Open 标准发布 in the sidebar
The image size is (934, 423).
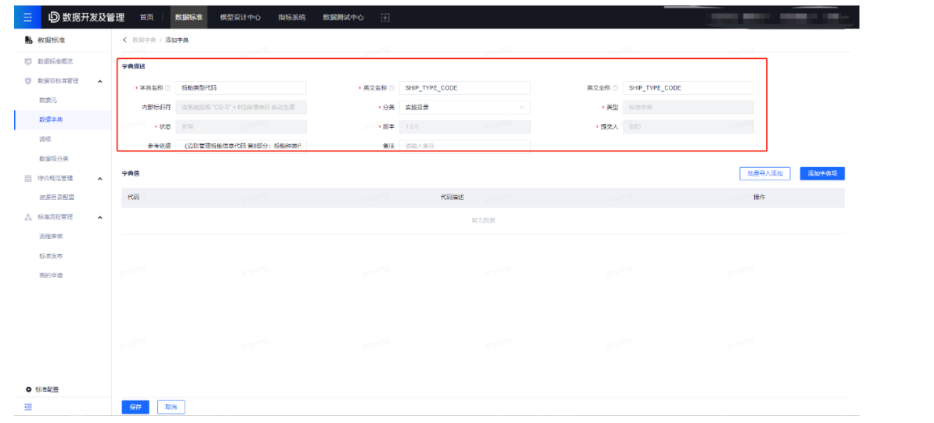[x=51, y=256]
